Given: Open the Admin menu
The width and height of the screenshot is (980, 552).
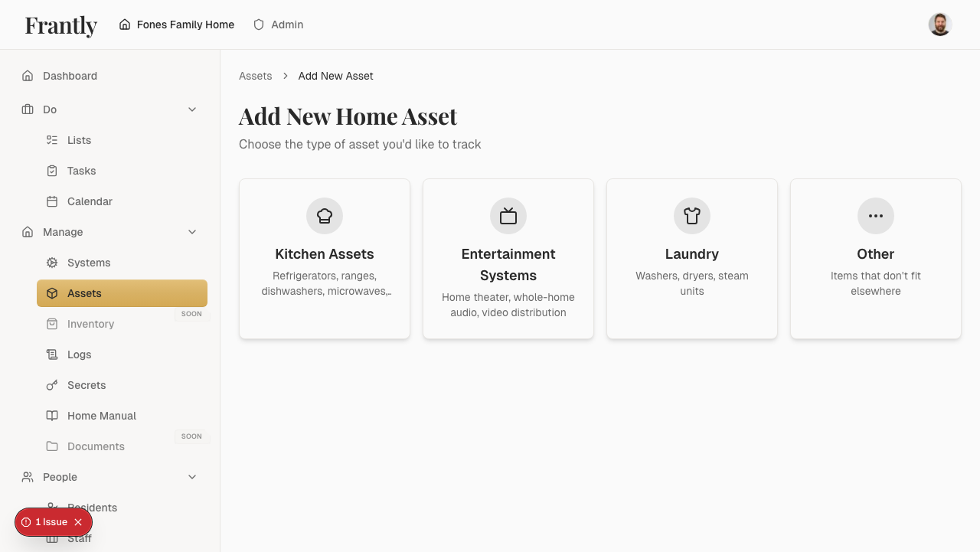Looking at the screenshot, I should tap(278, 24).
